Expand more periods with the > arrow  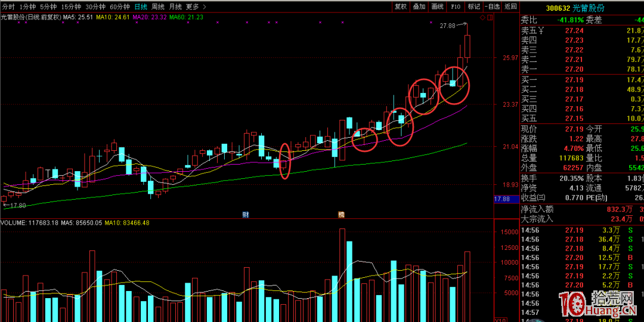pyautogui.click(x=205, y=7)
